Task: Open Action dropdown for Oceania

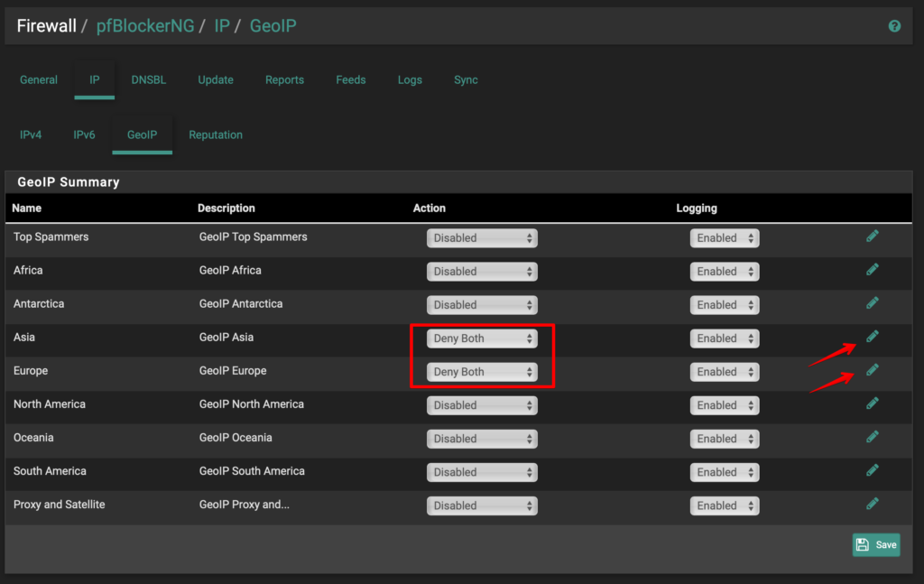Action: tap(482, 439)
